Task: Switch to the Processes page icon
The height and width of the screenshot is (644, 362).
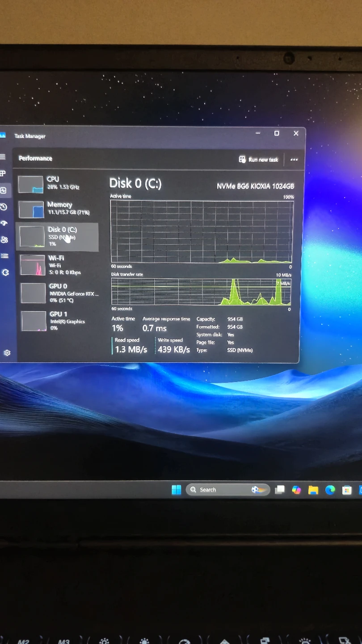Action: (x=3, y=174)
